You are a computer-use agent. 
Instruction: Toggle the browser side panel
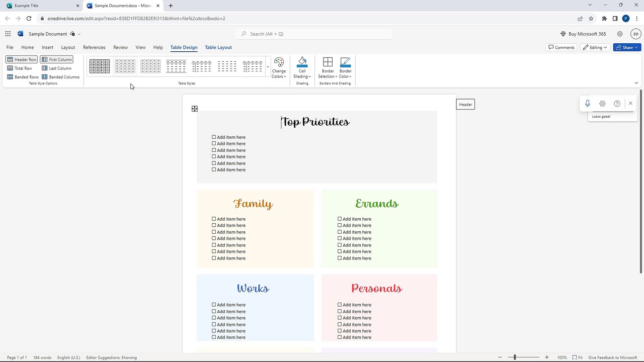click(615, 19)
